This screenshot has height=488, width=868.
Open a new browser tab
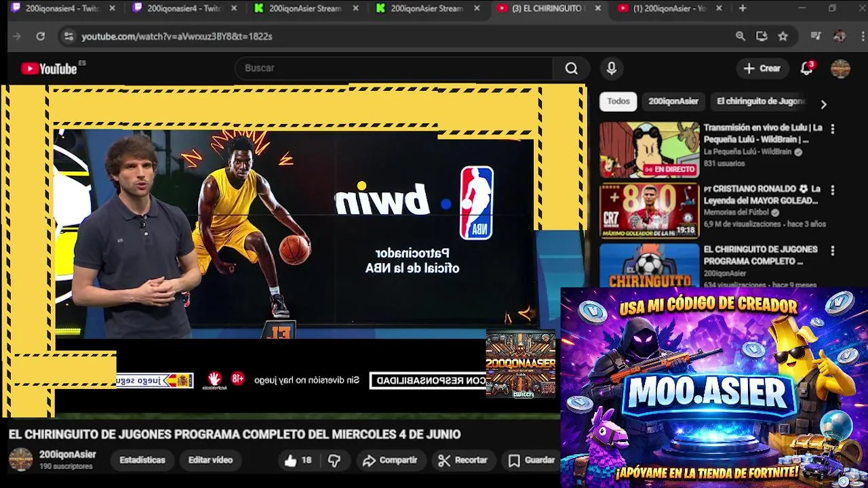[x=743, y=8]
